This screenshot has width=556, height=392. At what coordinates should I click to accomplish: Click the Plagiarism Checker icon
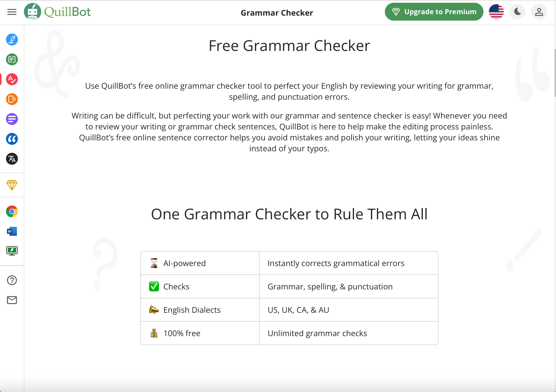click(11, 99)
